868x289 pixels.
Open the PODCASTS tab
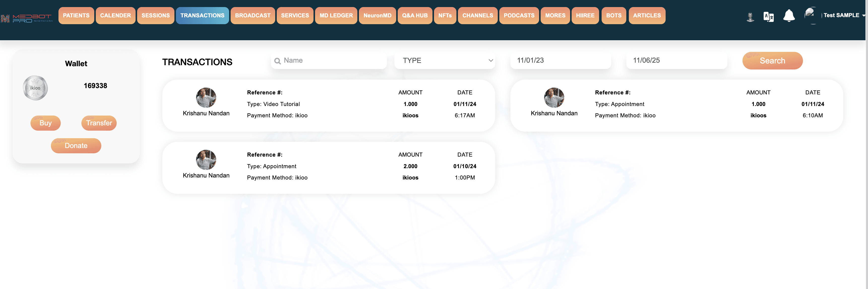pos(519,15)
